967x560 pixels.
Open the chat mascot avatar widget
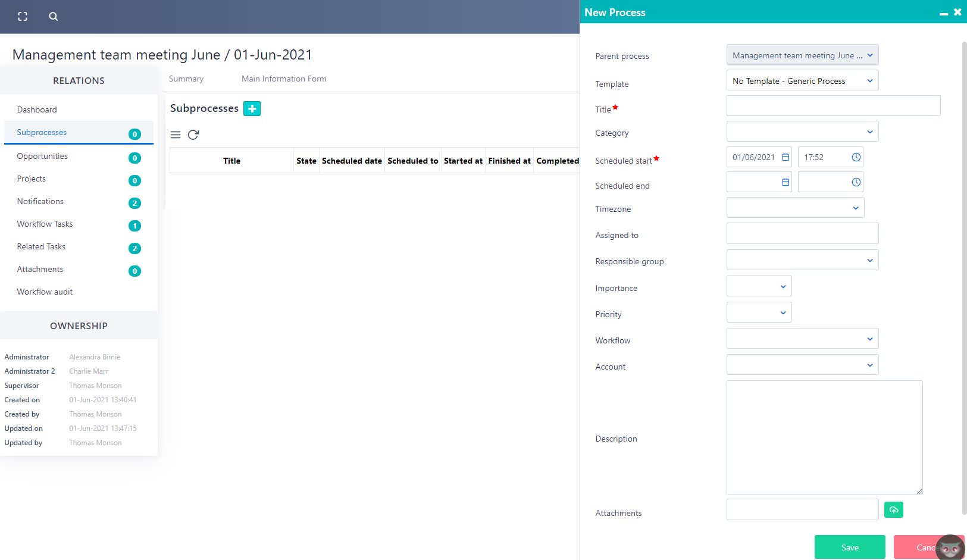coord(950,548)
